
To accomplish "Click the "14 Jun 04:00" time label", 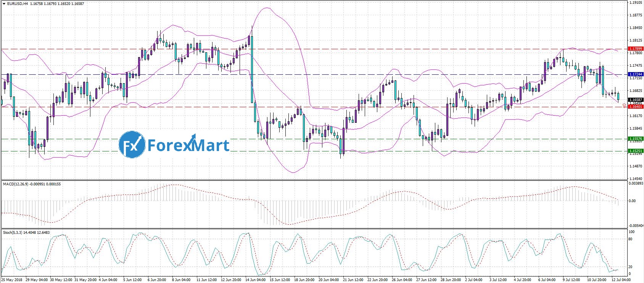I will [255, 280].
